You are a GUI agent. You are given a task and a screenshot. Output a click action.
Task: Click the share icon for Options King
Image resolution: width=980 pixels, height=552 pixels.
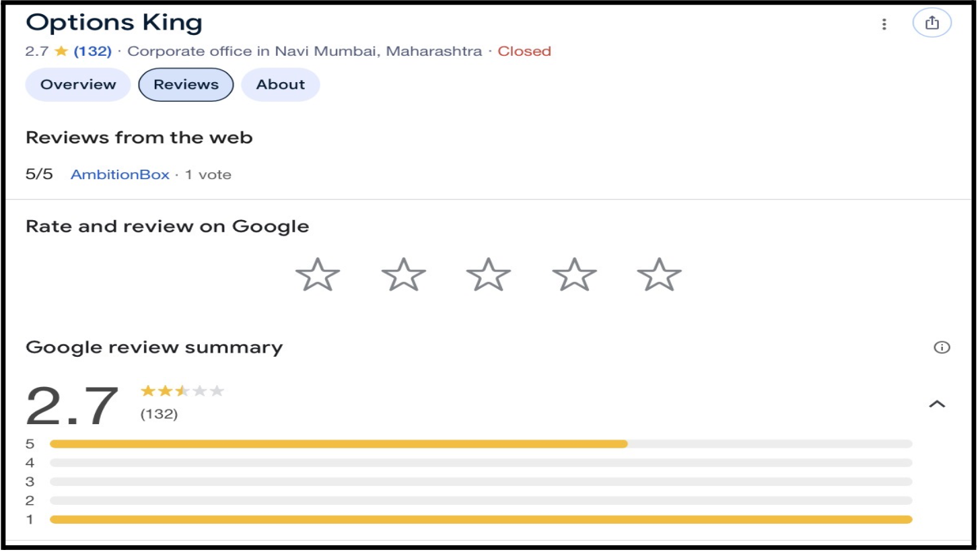point(933,24)
